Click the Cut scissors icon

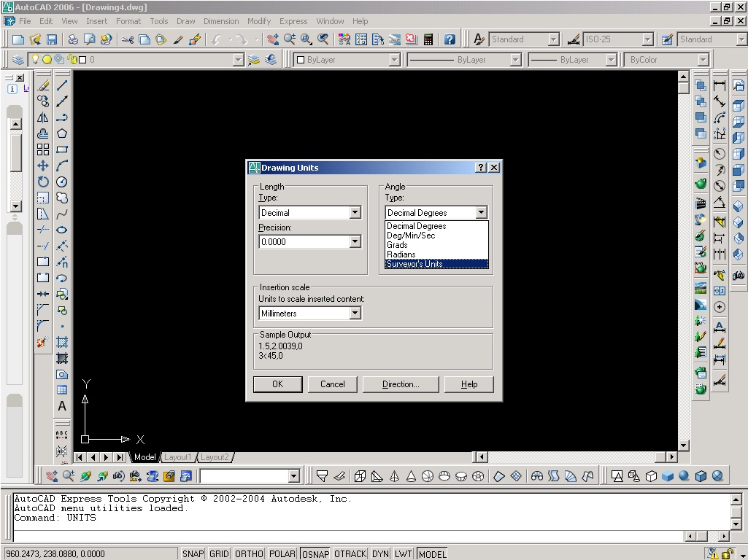point(128,39)
